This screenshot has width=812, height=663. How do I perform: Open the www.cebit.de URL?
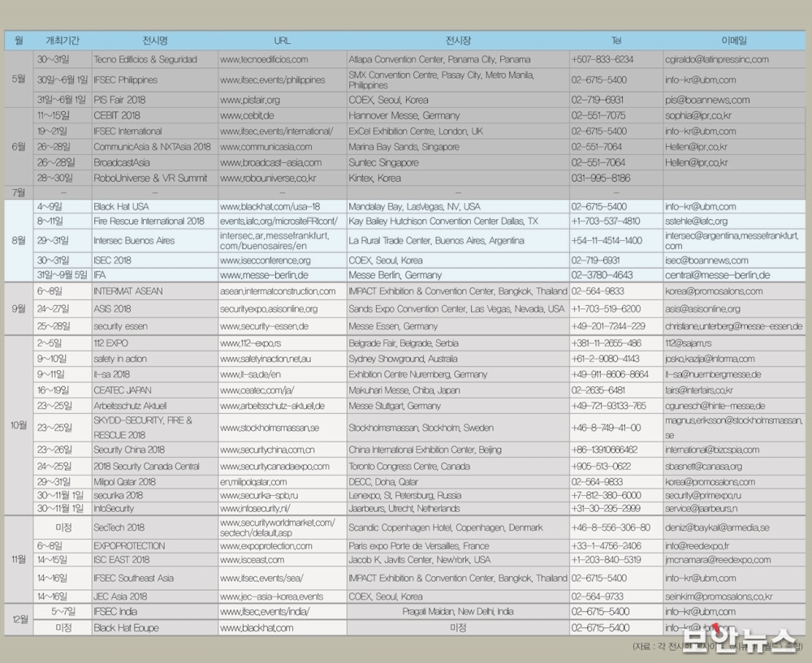pyautogui.click(x=247, y=116)
